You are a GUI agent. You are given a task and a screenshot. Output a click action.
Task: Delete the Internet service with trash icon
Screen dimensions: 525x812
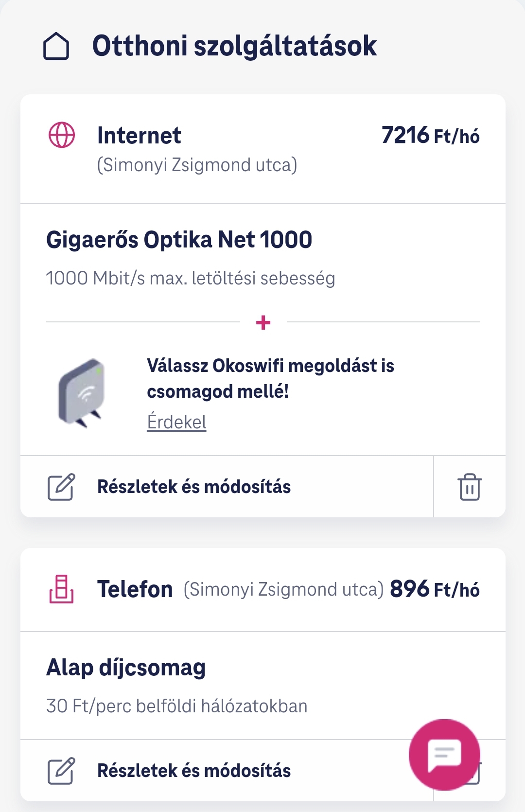click(x=469, y=487)
